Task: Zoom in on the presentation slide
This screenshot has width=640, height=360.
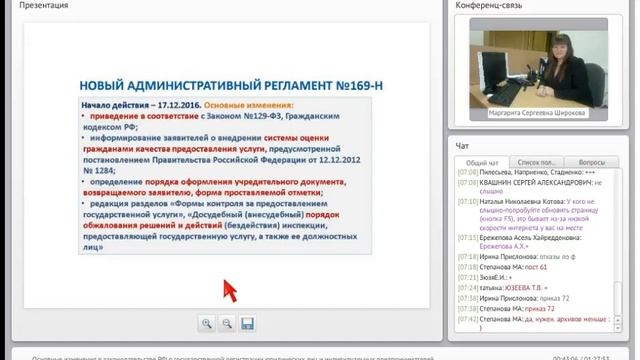Action: tap(207, 324)
